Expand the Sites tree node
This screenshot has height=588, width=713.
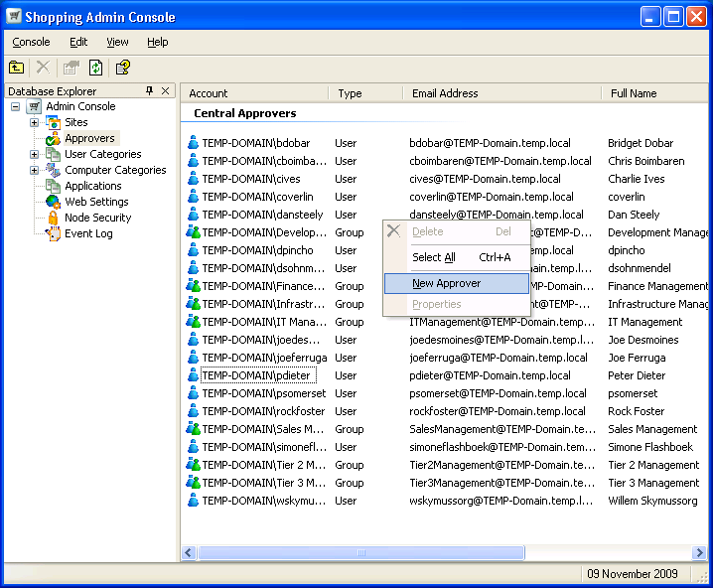35,122
